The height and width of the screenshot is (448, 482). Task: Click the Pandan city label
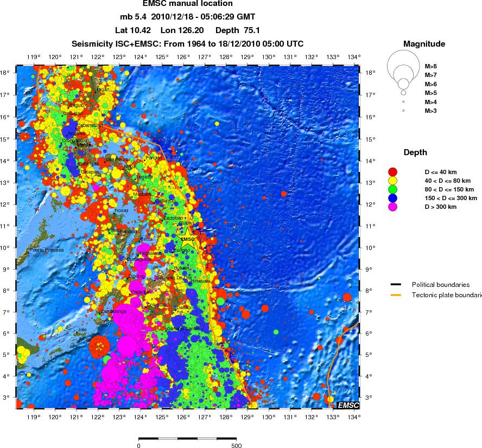[x=154, y=158]
